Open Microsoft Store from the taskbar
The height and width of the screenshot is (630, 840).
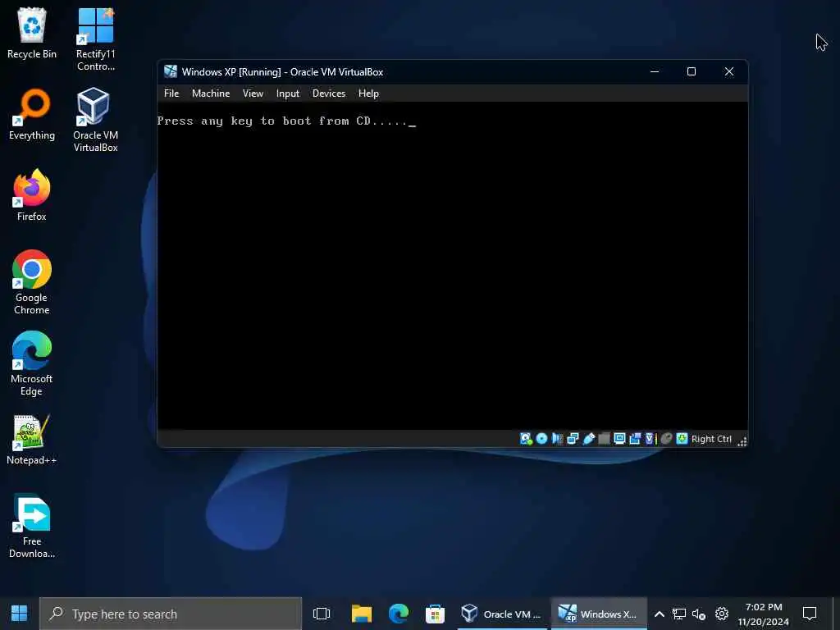[x=435, y=614]
